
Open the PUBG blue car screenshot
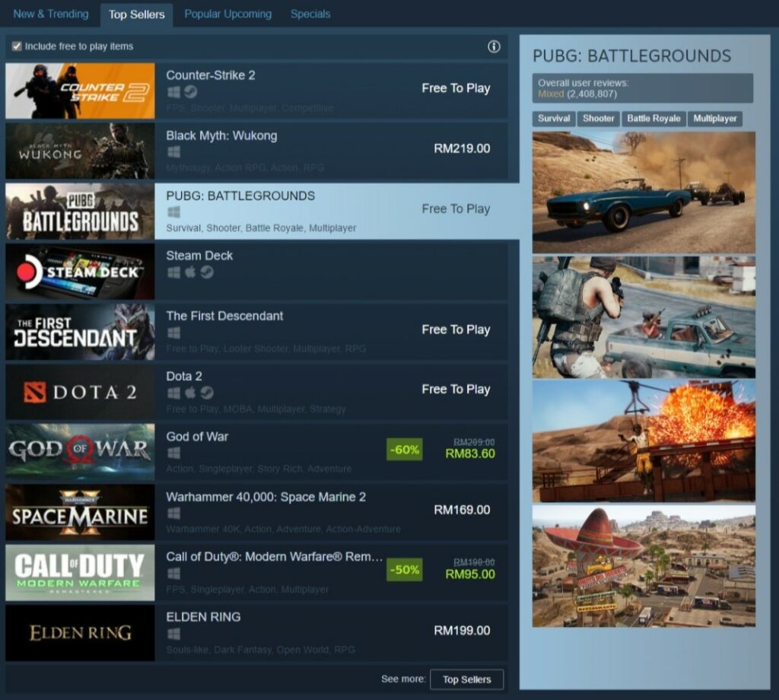[644, 192]
